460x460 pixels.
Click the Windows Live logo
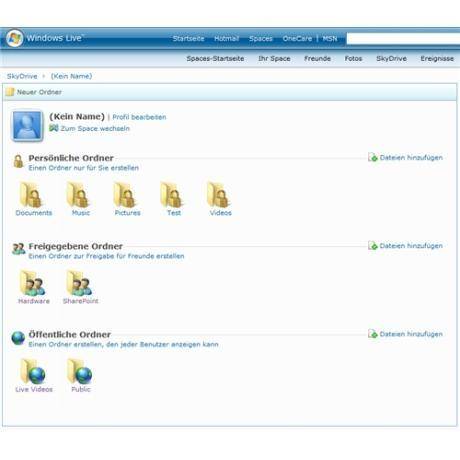click(45, 38)
